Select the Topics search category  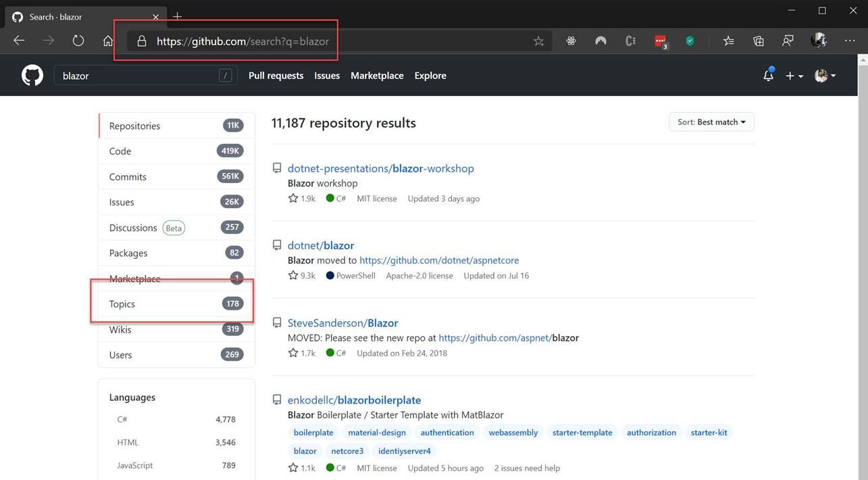(122, 304)
